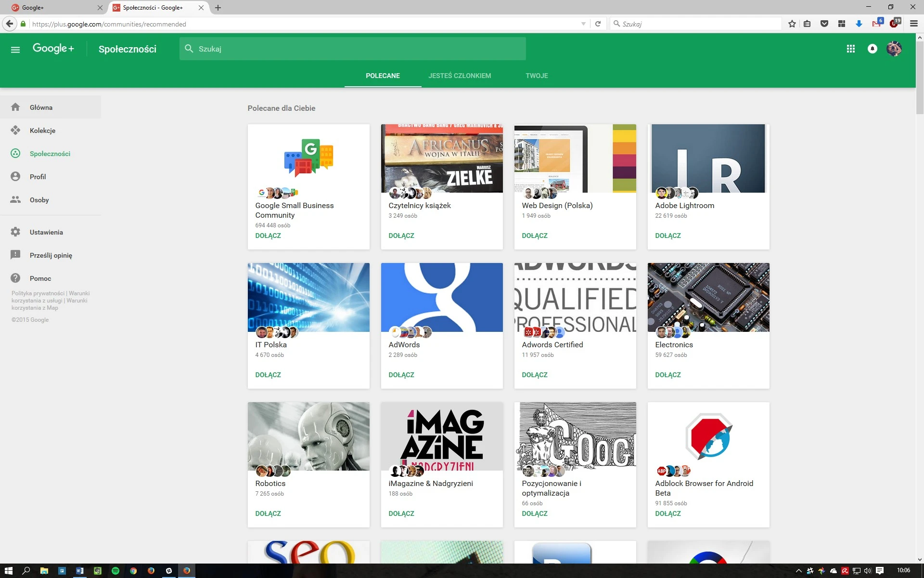Screen dimensions: 924x578
Task: Open File Explorer from the taskbar
Action: tap(44, 571)
